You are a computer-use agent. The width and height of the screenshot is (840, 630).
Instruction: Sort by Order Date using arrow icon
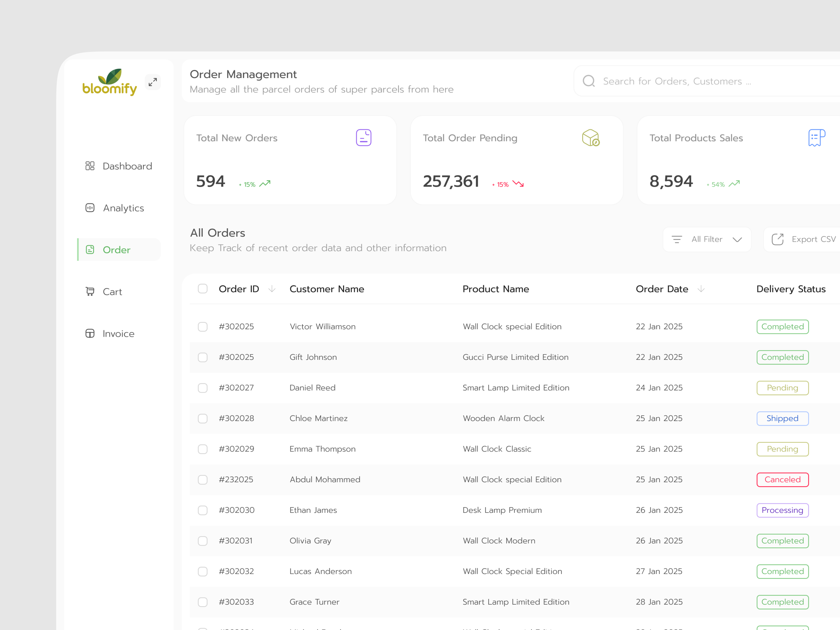coord(701,289)
